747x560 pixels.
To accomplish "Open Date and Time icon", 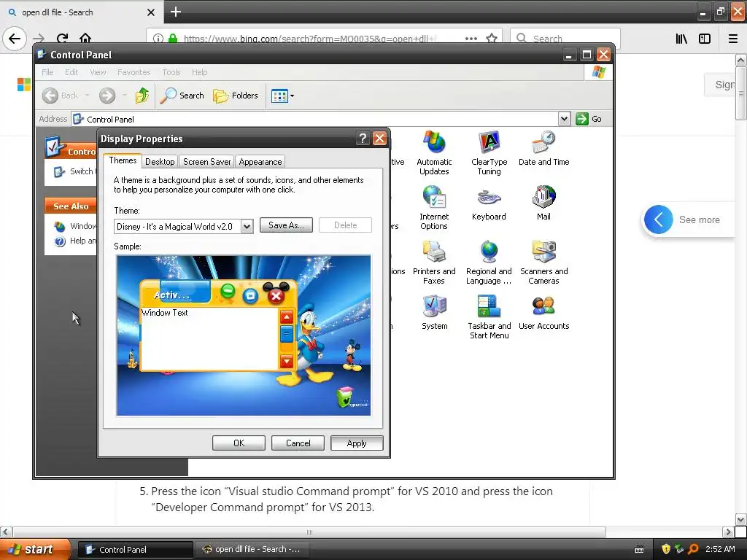I will [x=543, y=148].
